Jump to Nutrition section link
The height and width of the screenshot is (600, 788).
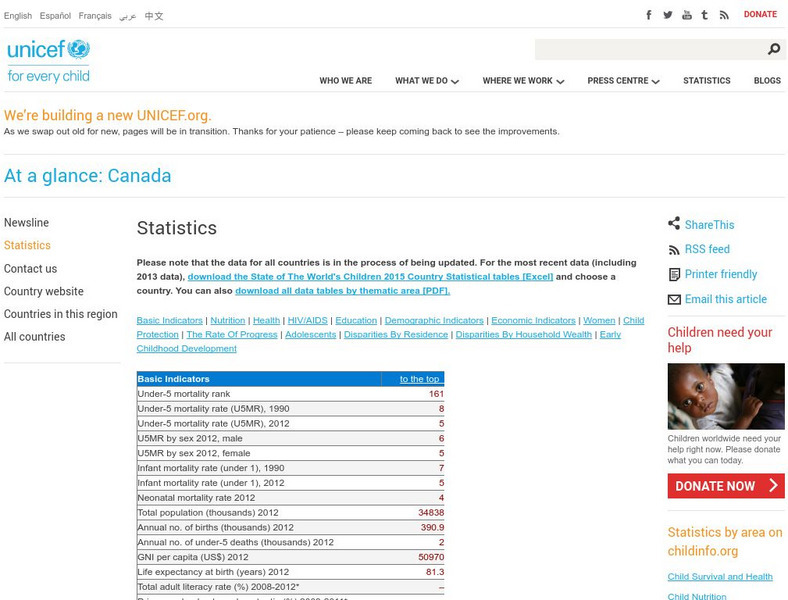228,320
